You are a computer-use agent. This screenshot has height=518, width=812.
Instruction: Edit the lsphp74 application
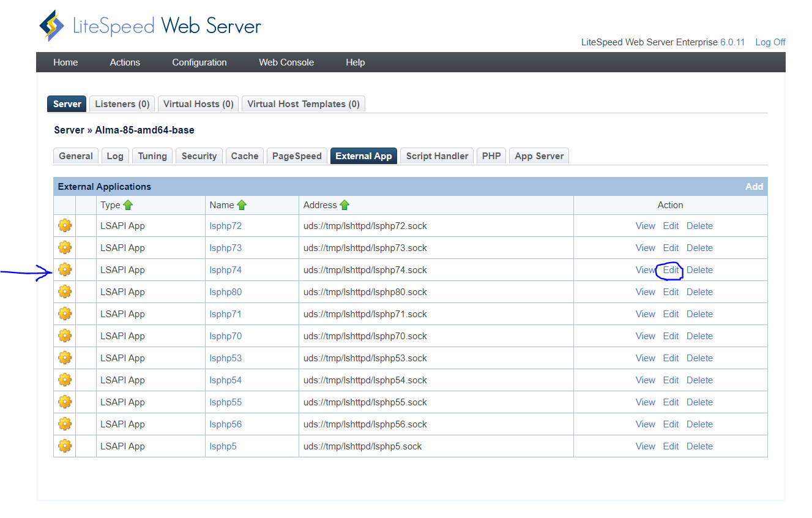[671, 270]
